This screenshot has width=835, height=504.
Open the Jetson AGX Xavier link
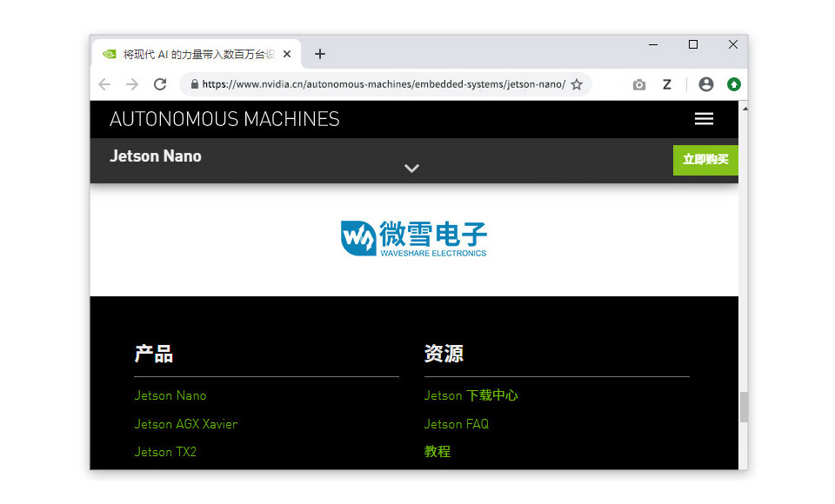[185, 424]
